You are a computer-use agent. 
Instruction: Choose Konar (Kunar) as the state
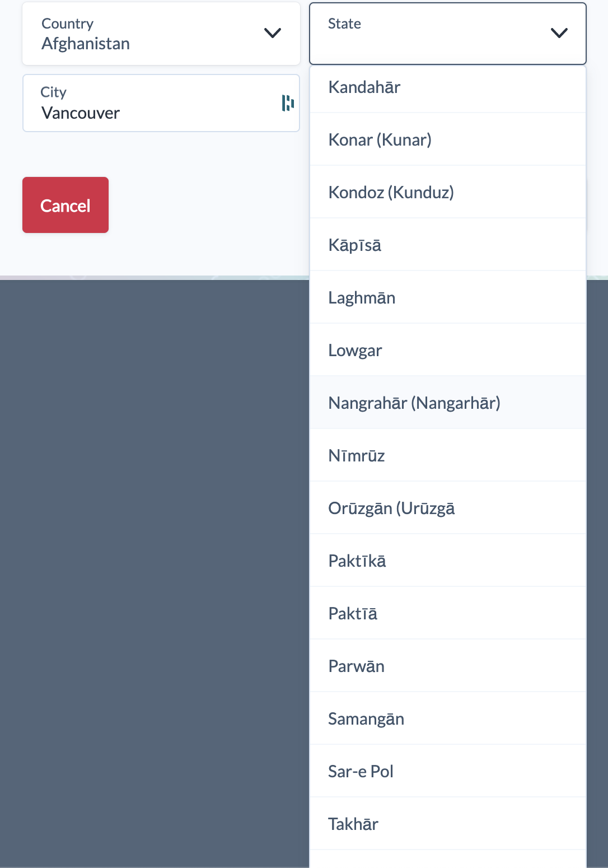pos(380,139)
